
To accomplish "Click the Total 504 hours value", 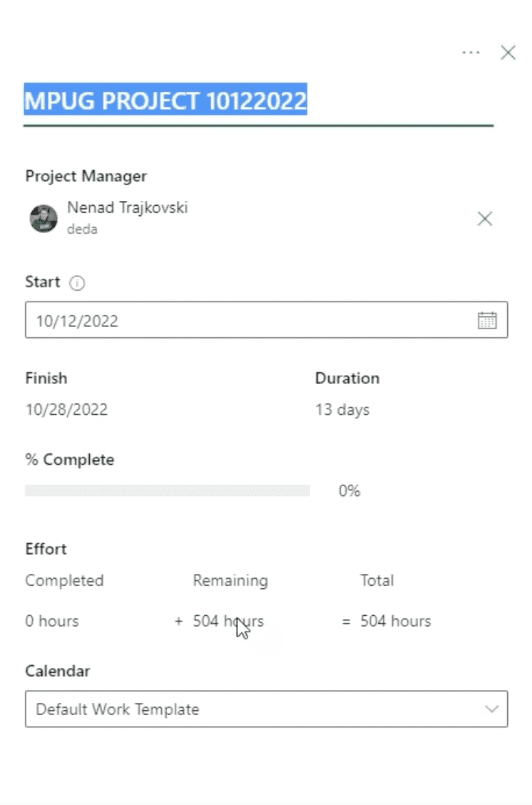I will click(x=396, y=621).
